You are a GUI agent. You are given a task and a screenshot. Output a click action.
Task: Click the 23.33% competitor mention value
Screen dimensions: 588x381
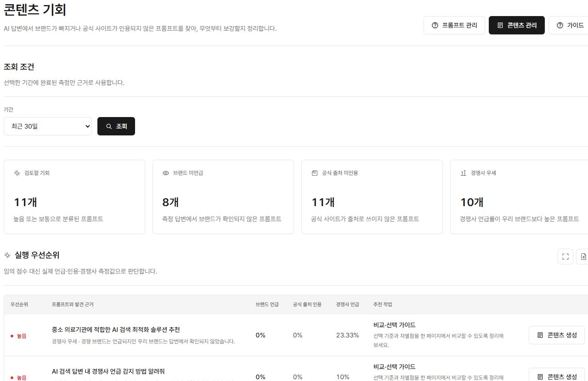click(x=347, y=335)
